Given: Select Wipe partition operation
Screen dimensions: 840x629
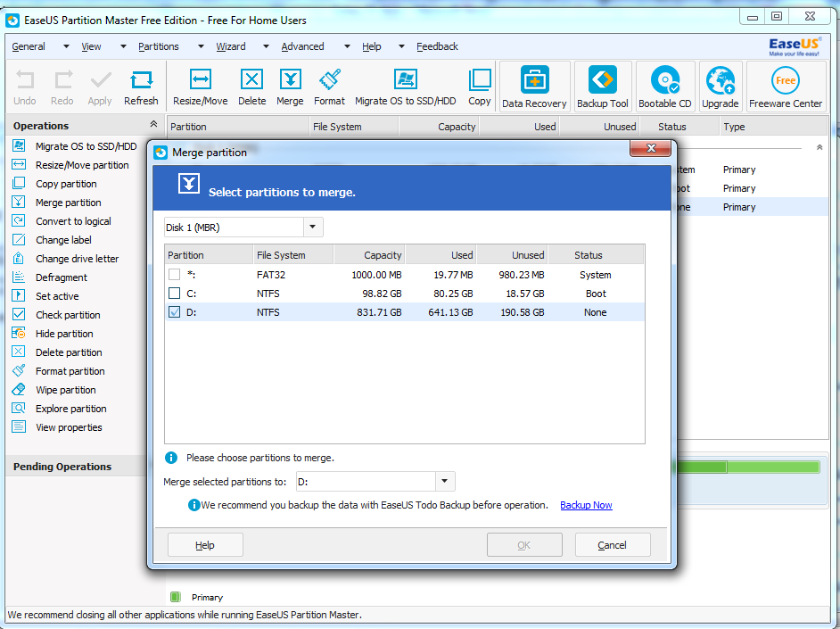Looking at the screenshot, I should pyautogui.click(x=66, y=390).
